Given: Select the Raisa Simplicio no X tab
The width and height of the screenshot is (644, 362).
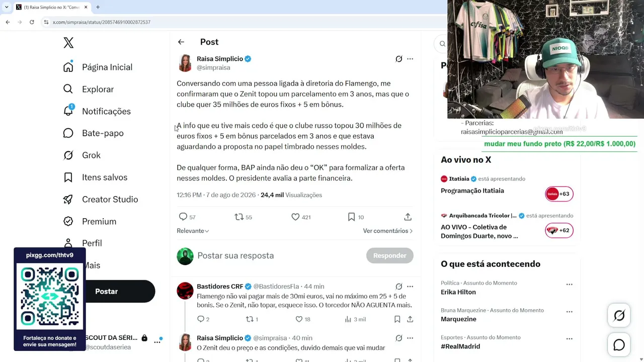Looking at the screenshot, I should coord(52,7).
